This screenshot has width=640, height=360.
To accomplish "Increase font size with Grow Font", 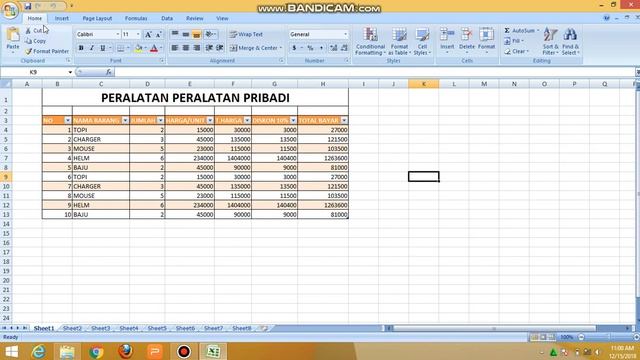I will pyautogui.click(x=148, y=35).
